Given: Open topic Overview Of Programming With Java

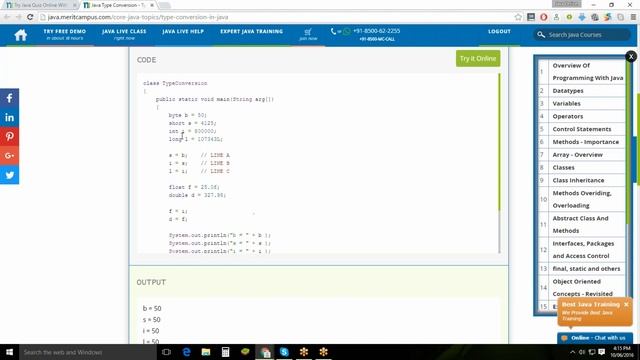Looking at the screenshot, I should pos(588,71).
